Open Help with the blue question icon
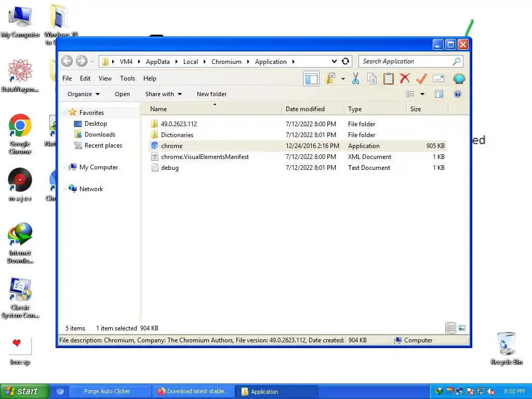Screen dimensions: 532x399 [458, 94]
